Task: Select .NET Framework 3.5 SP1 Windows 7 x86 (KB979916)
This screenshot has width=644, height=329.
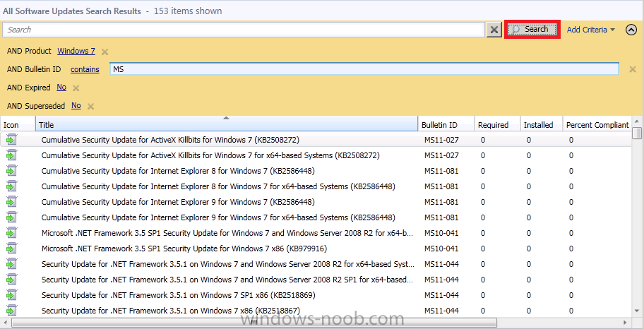Action: pyautogui.click(x=184, y=249)
